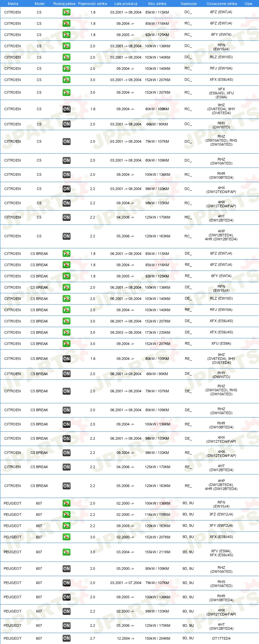Click the standalone XFU (ES9A) engine cell
259x644 pixels.
click(x=221, y=343)
